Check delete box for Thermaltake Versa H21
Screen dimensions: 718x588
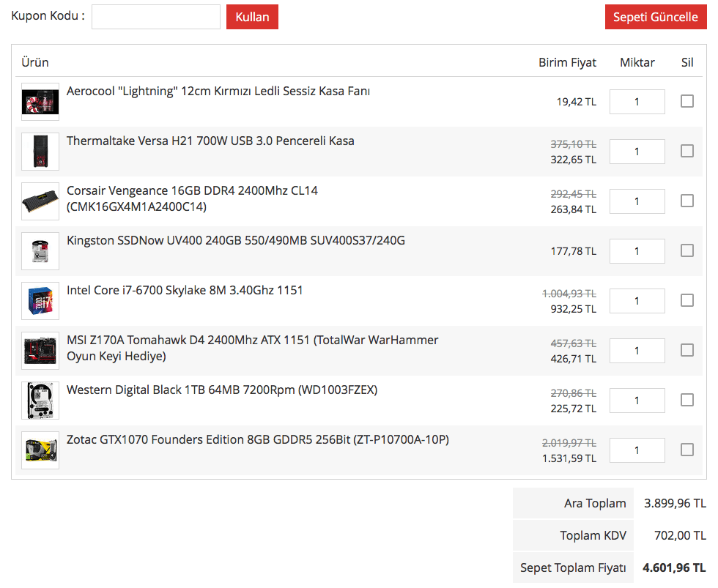tap(687, 151)
